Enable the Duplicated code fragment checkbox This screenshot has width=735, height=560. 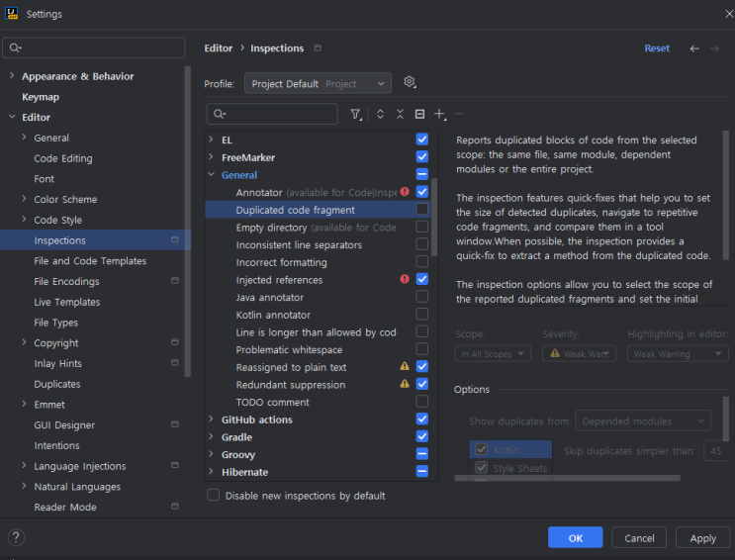pyautogui.click(x=422, y=210)
